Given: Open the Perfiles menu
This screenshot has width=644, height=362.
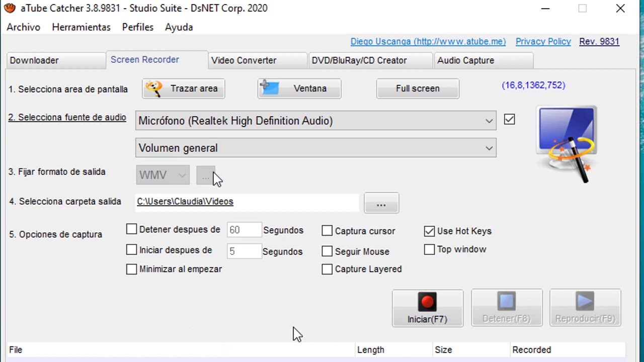Looking at the screenshot, I should tap(137, 27).
